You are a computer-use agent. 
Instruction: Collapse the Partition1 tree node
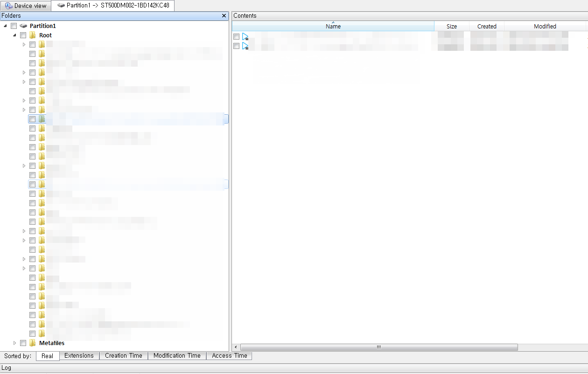[5, 26]
